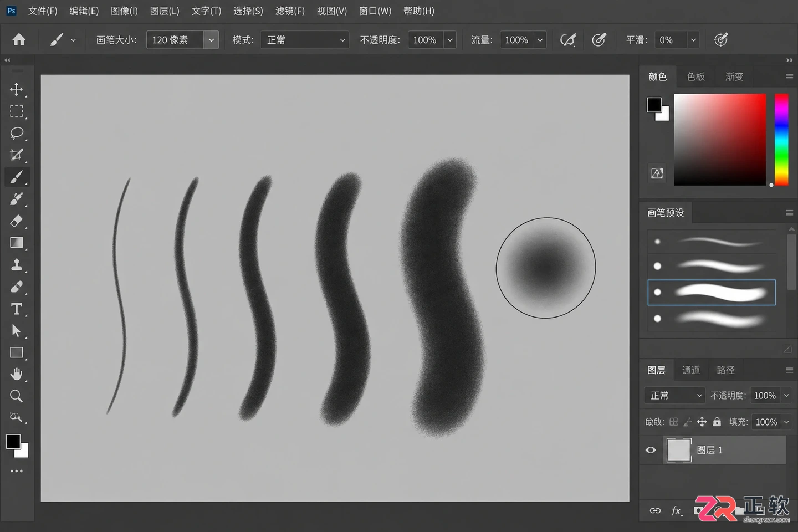
Task: Open the 画笔大小 size dropdown arrow
Action: 211,40
